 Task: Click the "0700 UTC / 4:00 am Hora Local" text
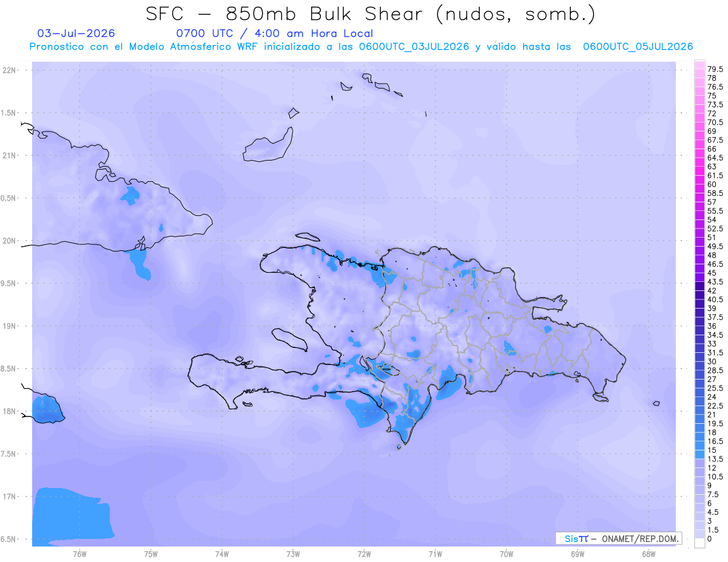click(x=274, y=33)
